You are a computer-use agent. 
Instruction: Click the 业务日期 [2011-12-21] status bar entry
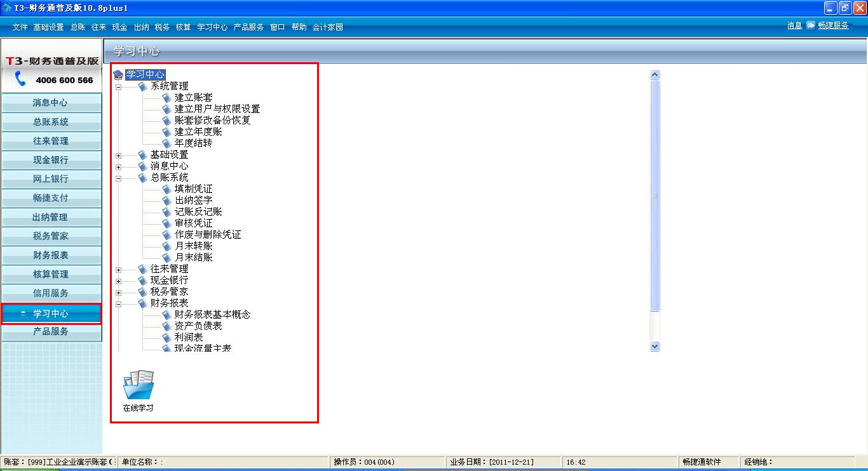pos(503,462)
